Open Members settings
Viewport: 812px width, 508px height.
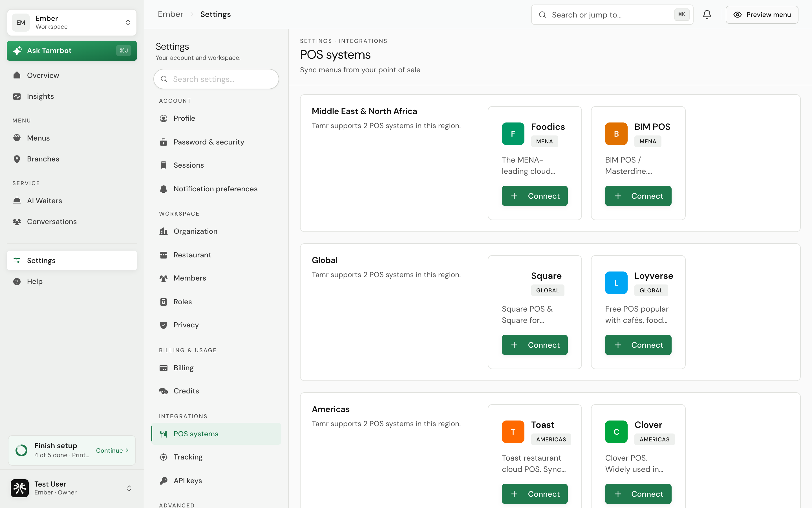tap(216, 278)
